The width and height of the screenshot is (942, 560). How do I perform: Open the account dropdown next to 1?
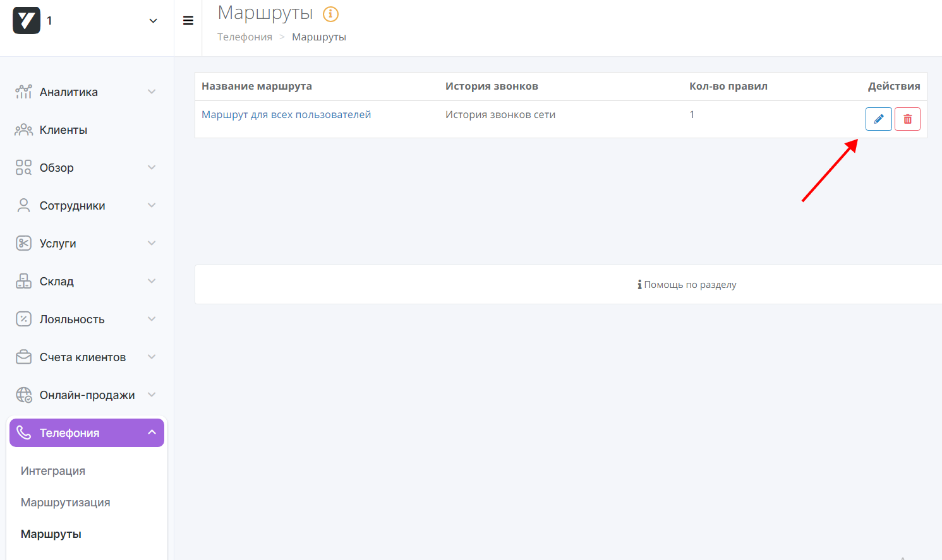pyautogui.click(x=153, y=21)
